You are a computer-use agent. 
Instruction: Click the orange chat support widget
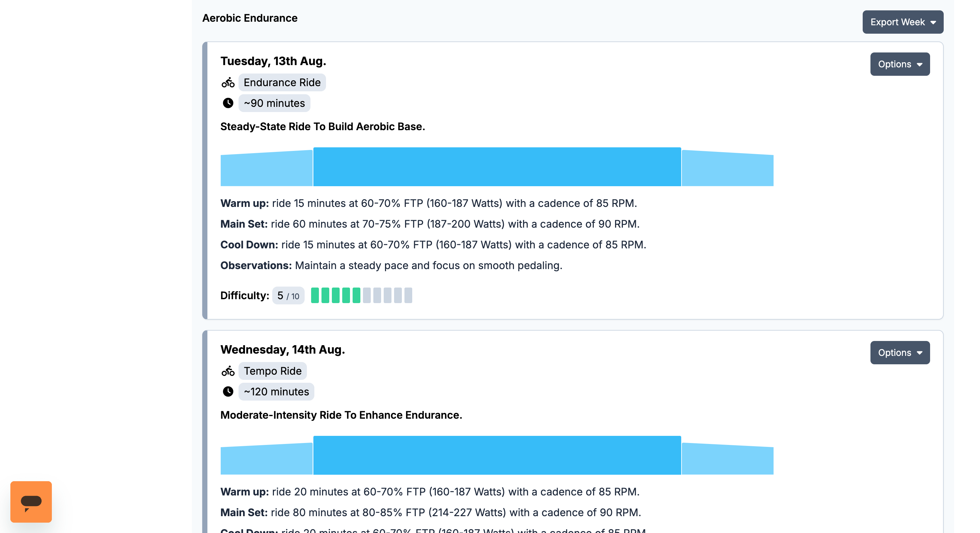(31, 502)
